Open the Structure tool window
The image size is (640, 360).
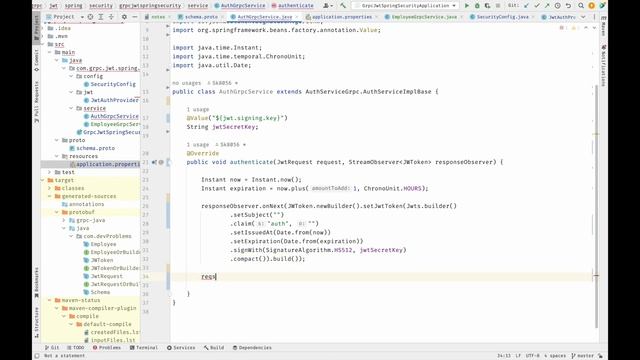tap(36, 322)
